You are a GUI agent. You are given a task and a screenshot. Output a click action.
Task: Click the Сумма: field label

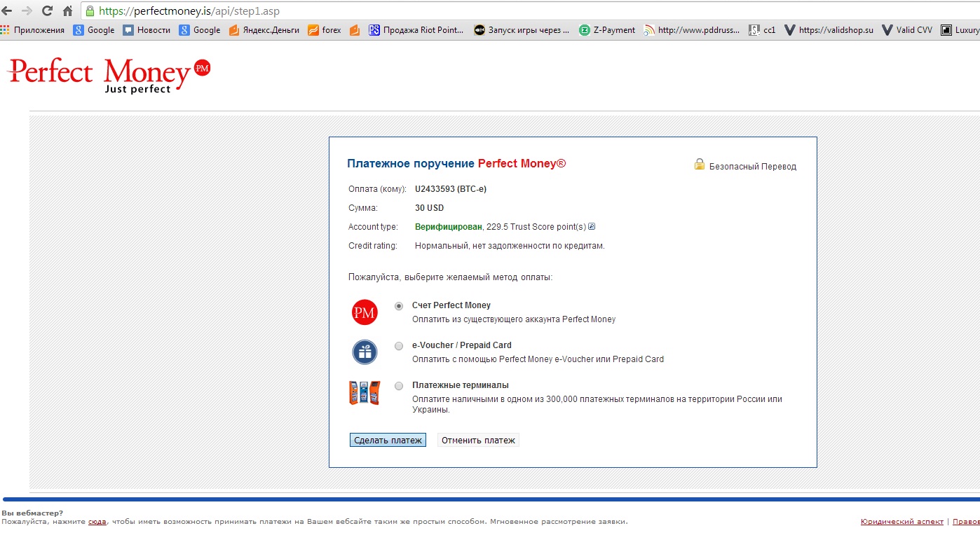coord(363,208)
